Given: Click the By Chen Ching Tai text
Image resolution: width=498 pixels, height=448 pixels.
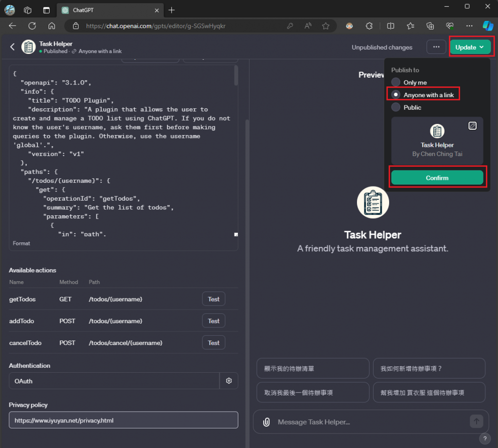Looking at the screenshot, I should (437, 154).
